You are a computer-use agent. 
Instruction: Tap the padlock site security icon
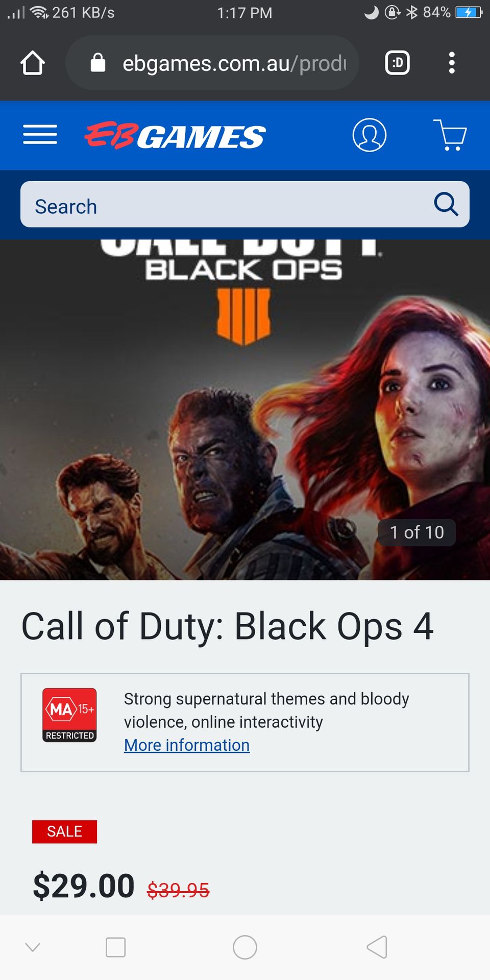(x=97, y=63)
